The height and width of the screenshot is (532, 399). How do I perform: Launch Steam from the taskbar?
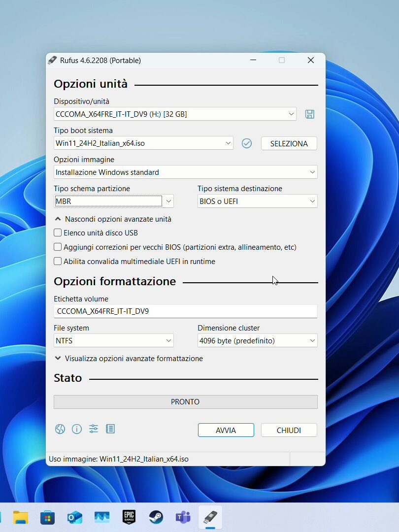tap(156, 517)
